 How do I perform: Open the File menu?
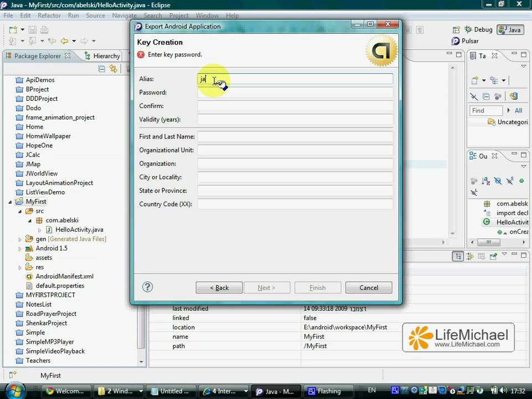[8, 16]
